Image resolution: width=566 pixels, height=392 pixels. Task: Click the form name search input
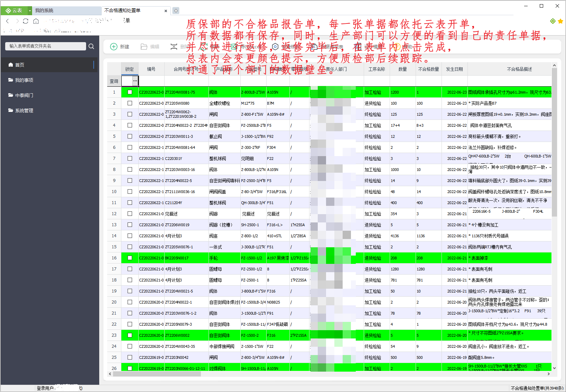click(45, 46)
